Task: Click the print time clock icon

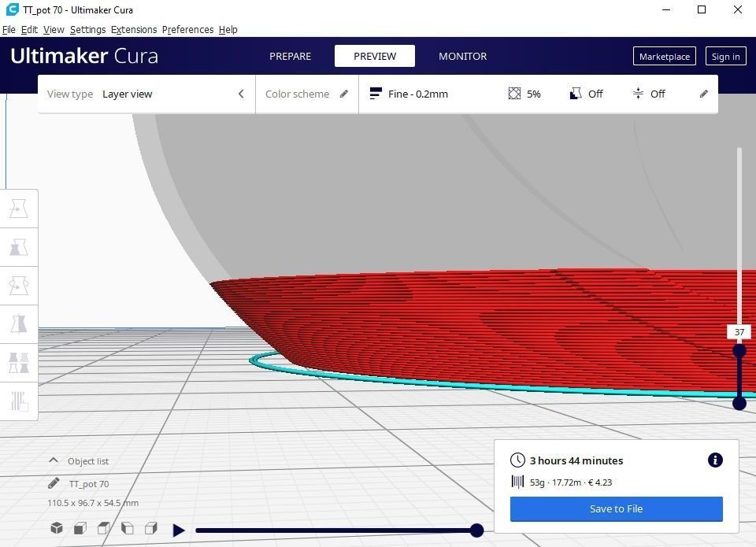Action: tap(517, 460)
